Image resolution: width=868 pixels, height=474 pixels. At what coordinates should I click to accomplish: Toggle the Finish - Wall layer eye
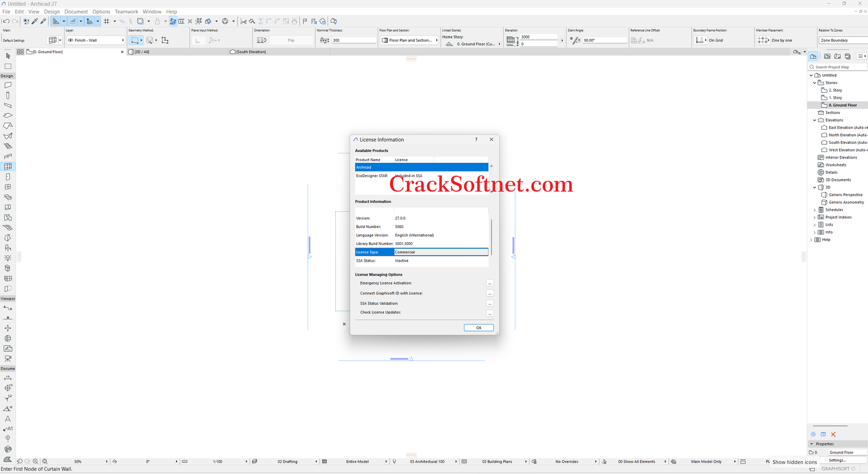(71, 40)
